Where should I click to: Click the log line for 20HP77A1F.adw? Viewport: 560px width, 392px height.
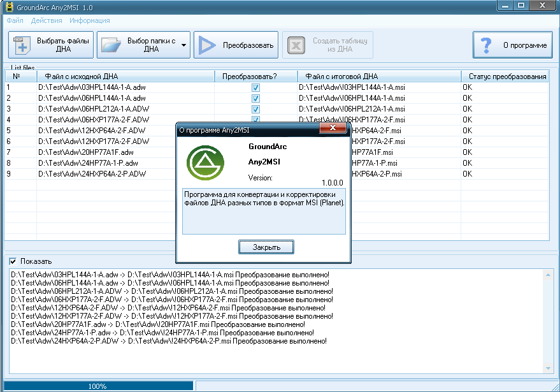pyautogui.click(x=158, y=324)
